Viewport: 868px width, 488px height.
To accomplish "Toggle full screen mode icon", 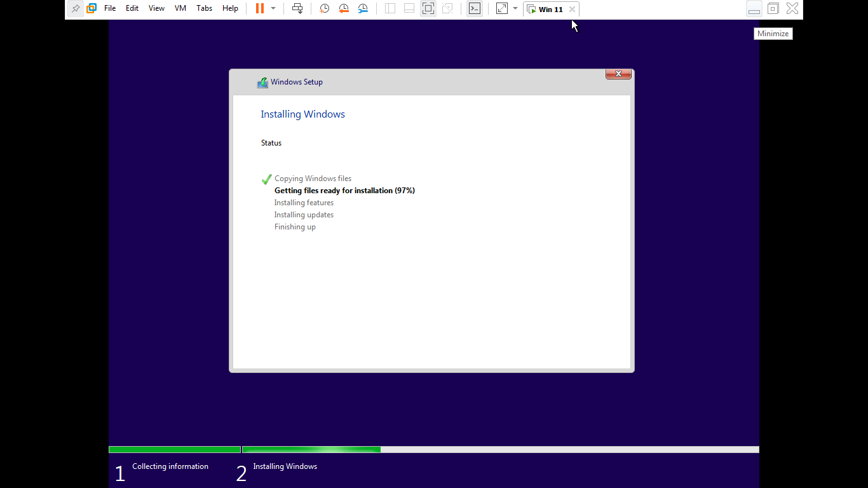I will tap(428, 9).
